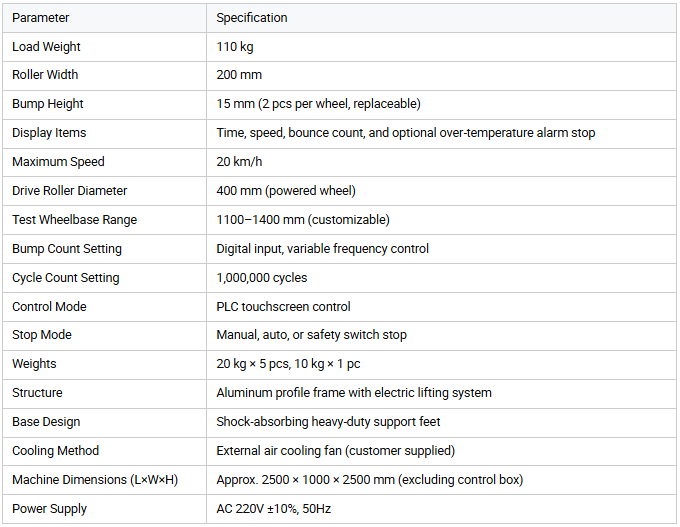680x527 pixels.
Task: Click the Weights specification cell
Action: pos(288,364)
